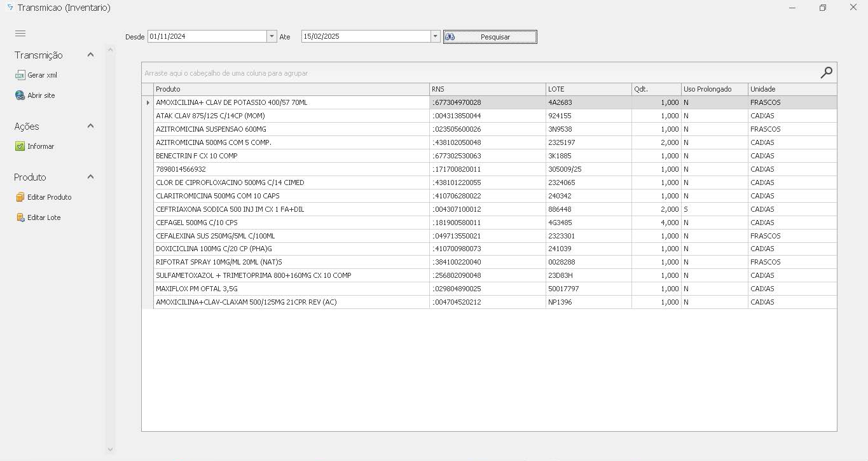Viewport: 868px width, 461px height.
Task: Click the Informar link
Action: click(x=41, y=146)
